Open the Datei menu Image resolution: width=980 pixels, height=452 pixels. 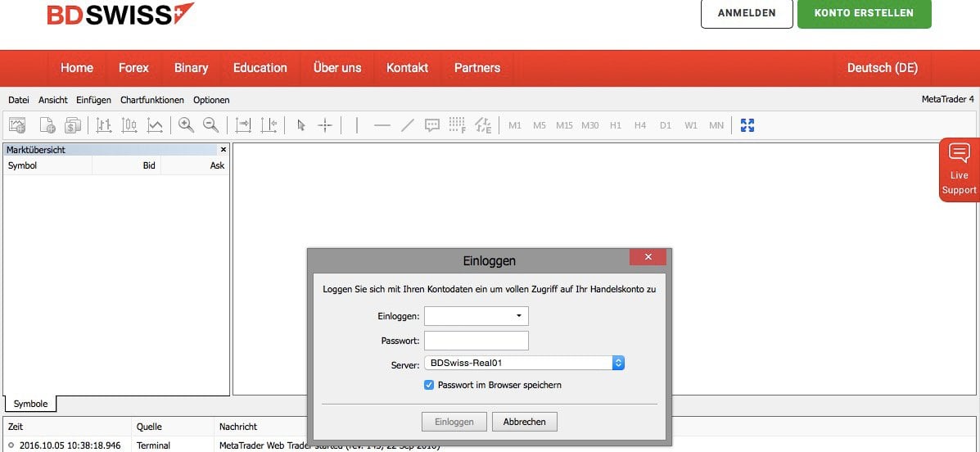[x=19, y=100]
